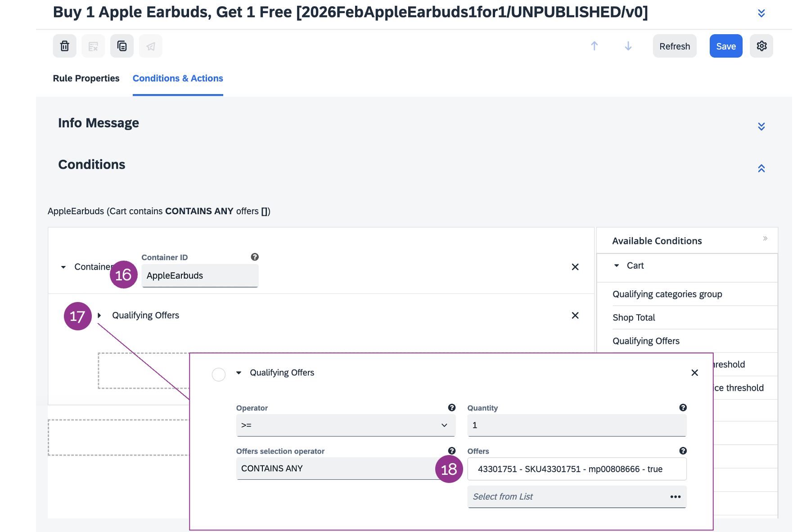Select Shop Total from Available Conditions
Screen dimensions: 793x532
(634, 318)
